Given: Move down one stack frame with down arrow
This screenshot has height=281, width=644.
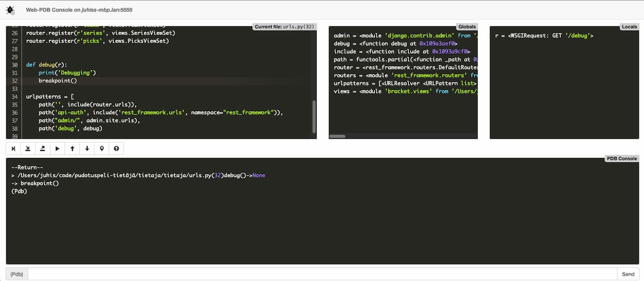Looking at the screenshot, I should tap(87, 148).
